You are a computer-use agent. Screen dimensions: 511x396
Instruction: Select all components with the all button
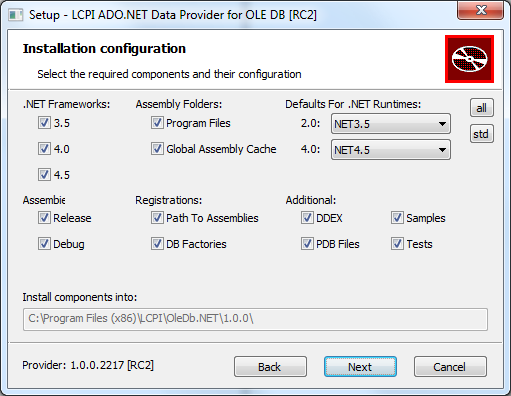(482, 108)
